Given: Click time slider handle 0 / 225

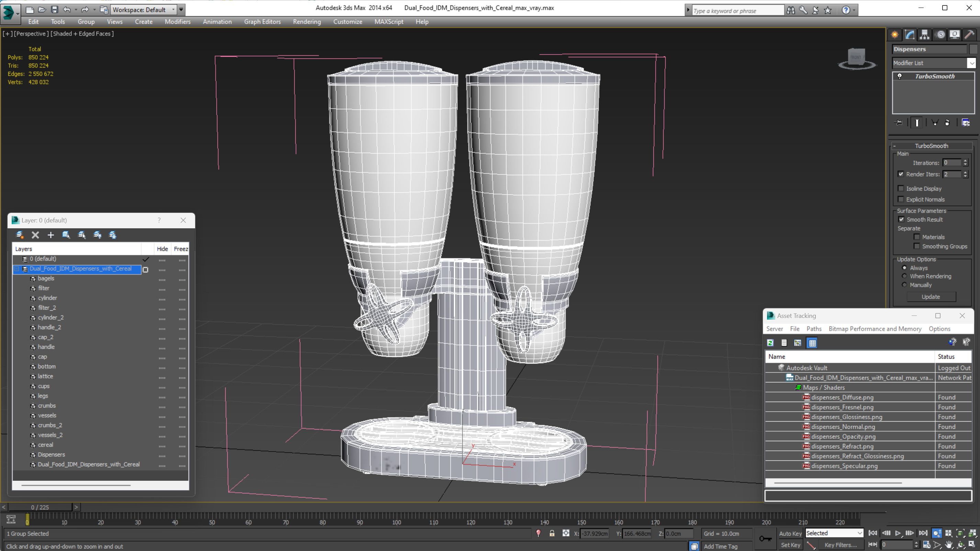Looking at the screenshot, I should pyautogui.click(x=40, y=507).
